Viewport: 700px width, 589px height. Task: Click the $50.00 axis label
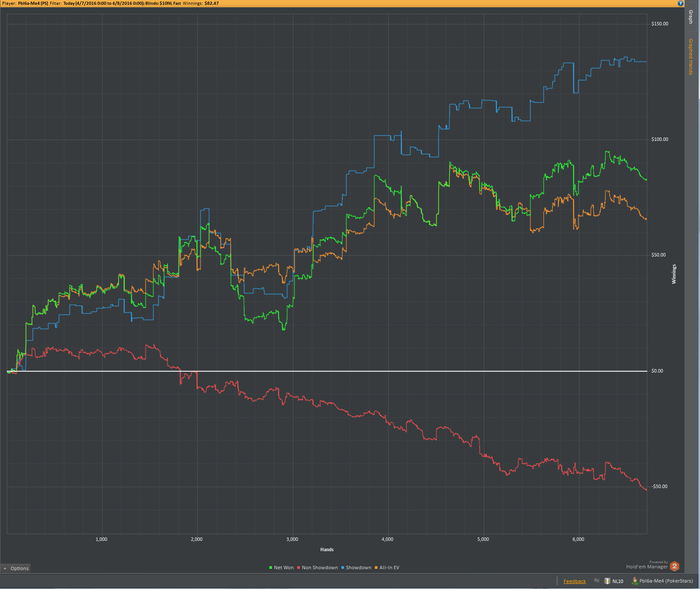658,255
